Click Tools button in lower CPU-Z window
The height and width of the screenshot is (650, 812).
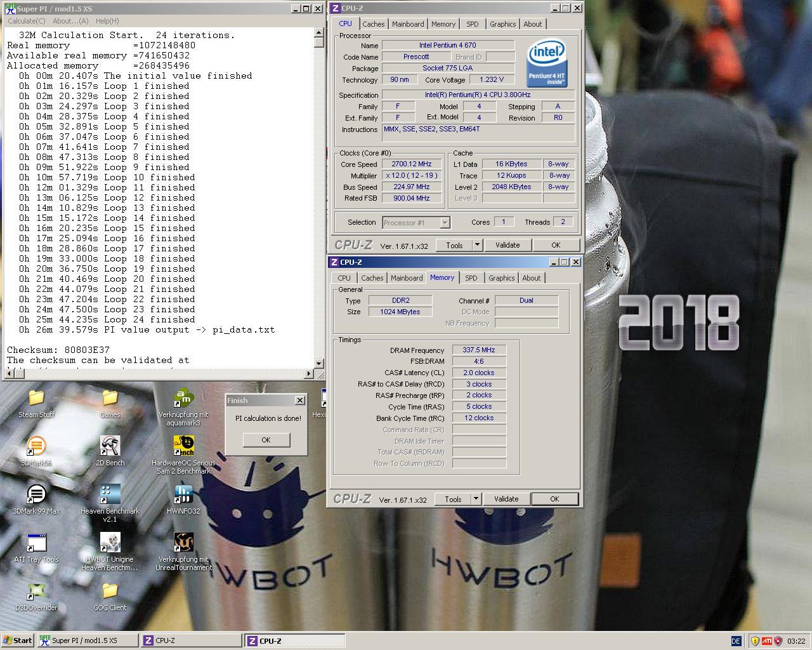point(453,499)
